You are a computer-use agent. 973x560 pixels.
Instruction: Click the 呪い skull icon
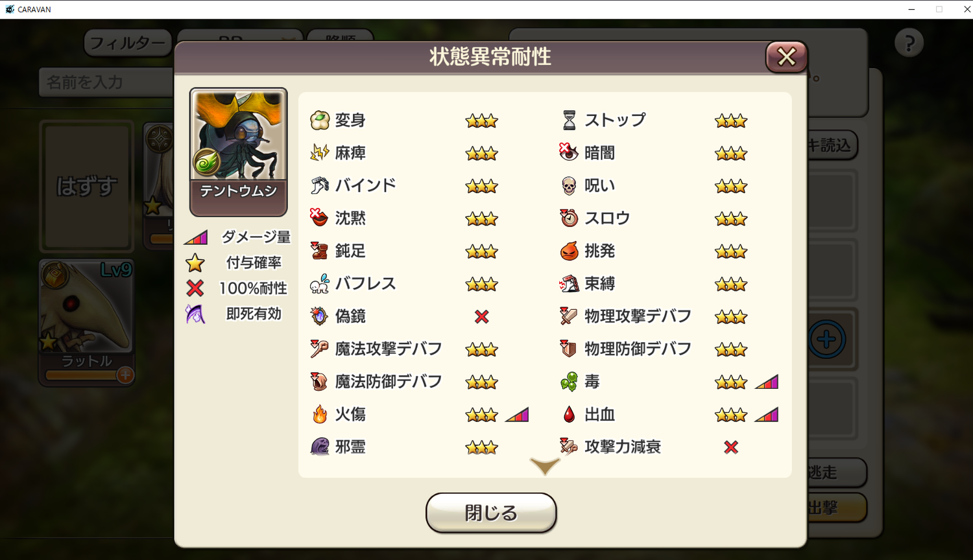pyautogui.click(x=569, y=186)
